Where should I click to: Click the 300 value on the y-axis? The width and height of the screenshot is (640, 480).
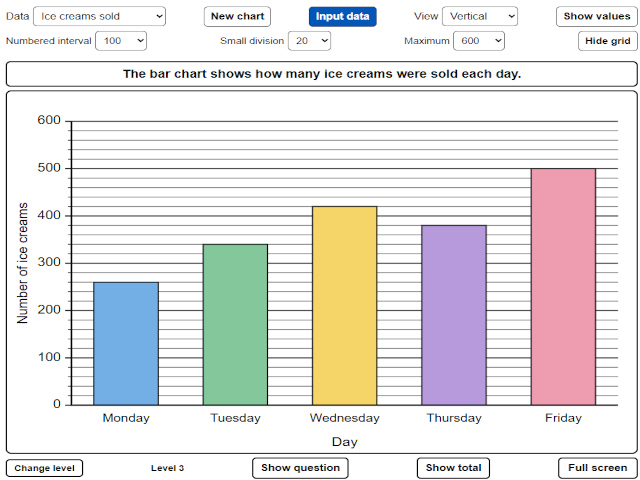(x=49, y=262)
